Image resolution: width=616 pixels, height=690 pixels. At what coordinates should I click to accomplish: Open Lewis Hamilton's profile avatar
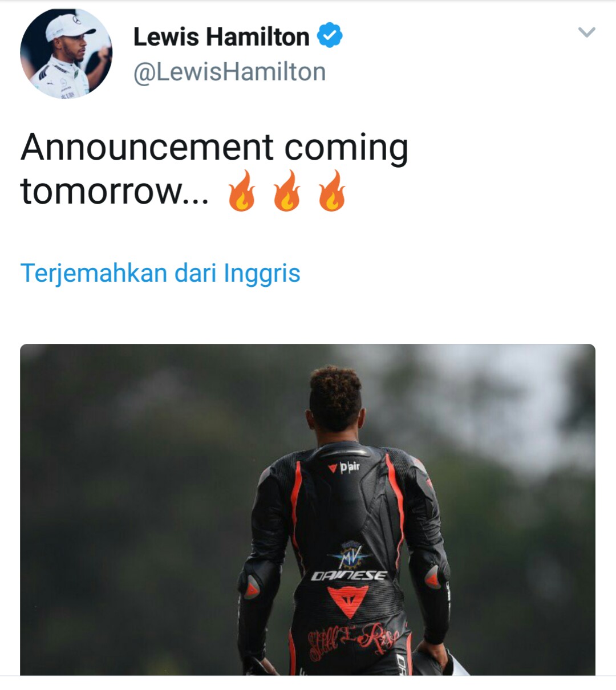pos(66,54)
